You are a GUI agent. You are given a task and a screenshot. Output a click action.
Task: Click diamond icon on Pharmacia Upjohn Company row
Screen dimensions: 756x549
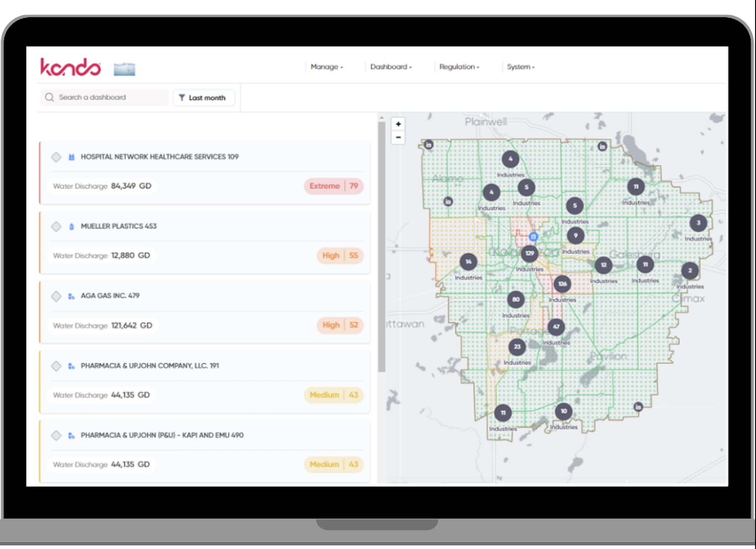[56, 366]
